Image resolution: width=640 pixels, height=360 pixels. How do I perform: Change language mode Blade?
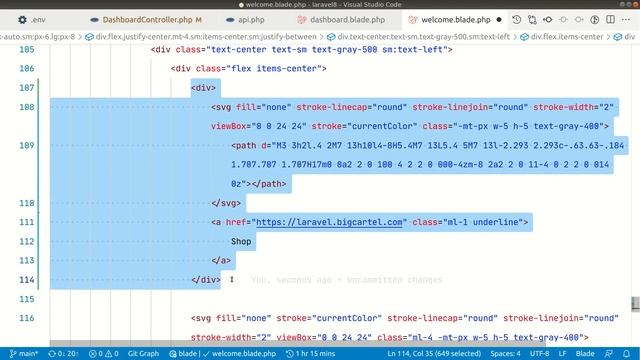[x=584, y=353]
